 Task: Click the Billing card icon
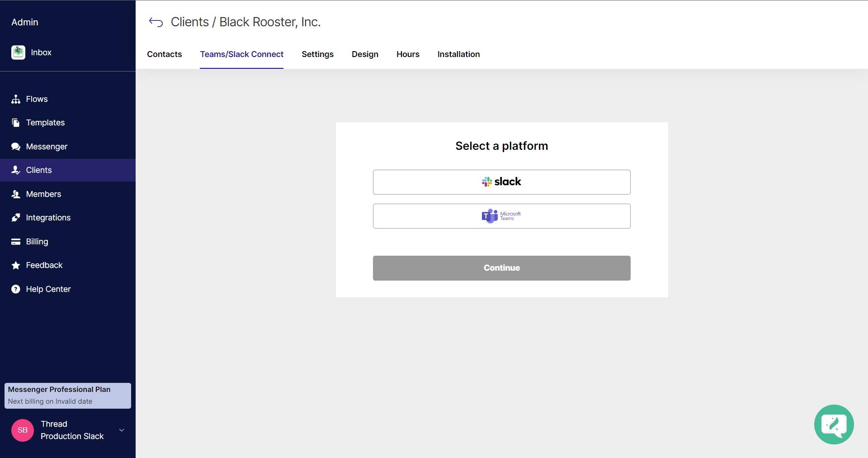point(16,242)
